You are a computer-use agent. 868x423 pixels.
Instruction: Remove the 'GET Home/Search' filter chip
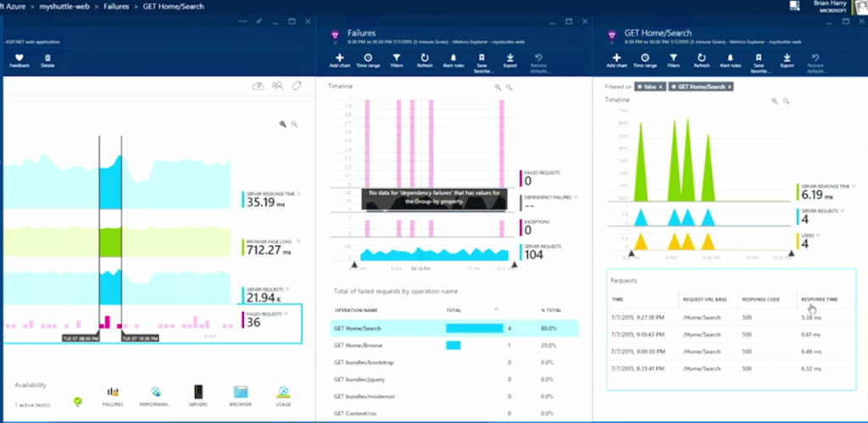(730, 87)
